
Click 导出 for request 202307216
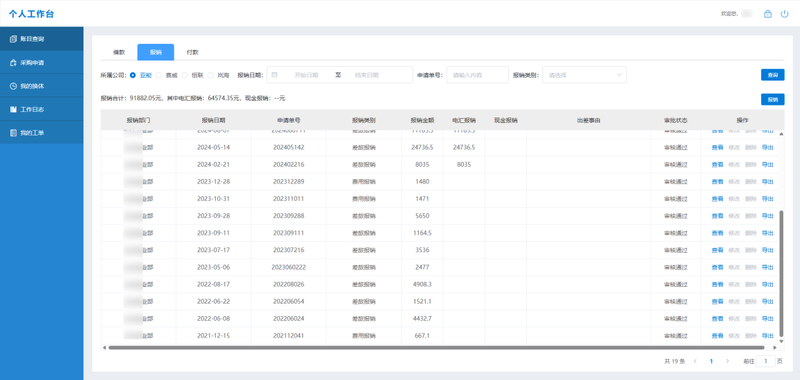click(767, 250)
